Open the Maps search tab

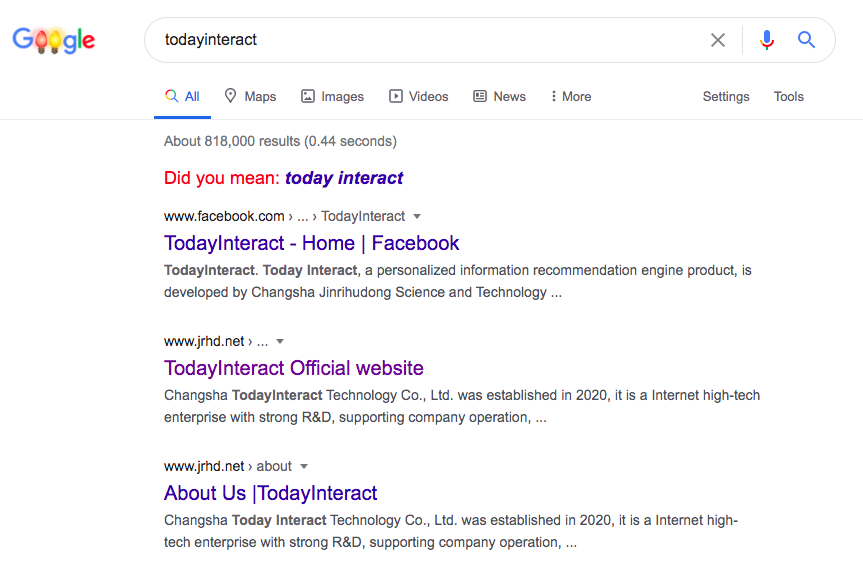tap(250, 97)
